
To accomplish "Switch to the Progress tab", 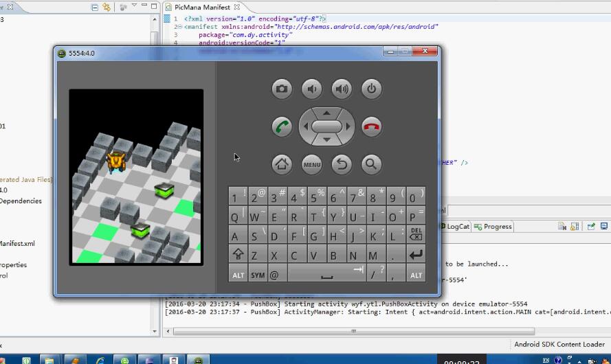I will tap(493, 226).
